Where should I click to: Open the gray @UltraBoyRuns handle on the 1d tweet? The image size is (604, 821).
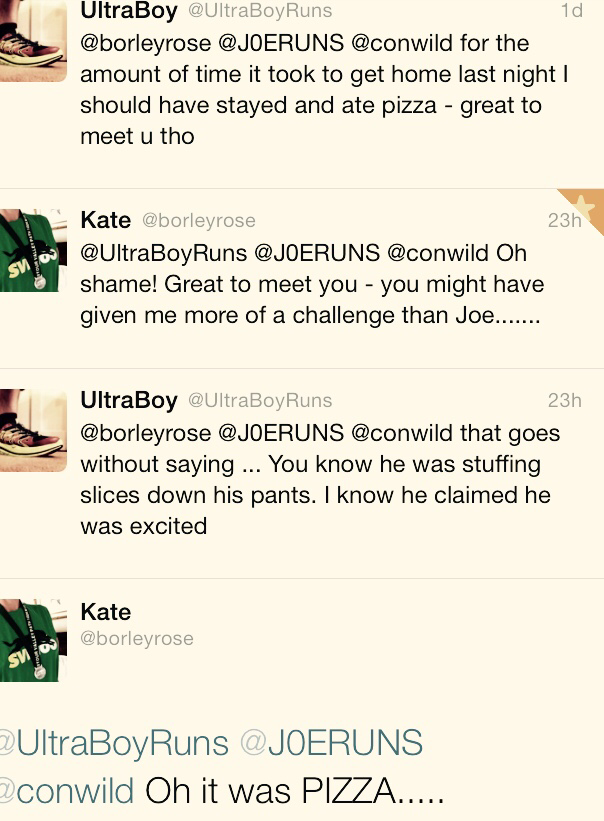[260, 12]
